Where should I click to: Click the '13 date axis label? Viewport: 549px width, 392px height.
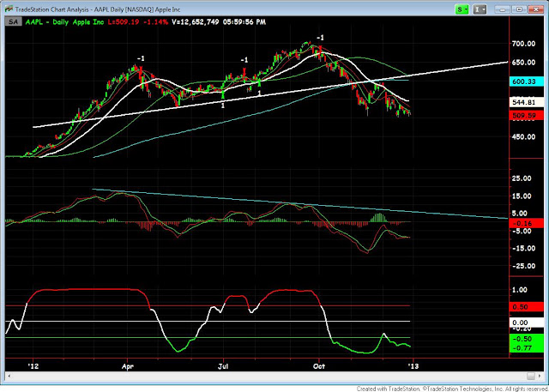[x=413, y=366]
